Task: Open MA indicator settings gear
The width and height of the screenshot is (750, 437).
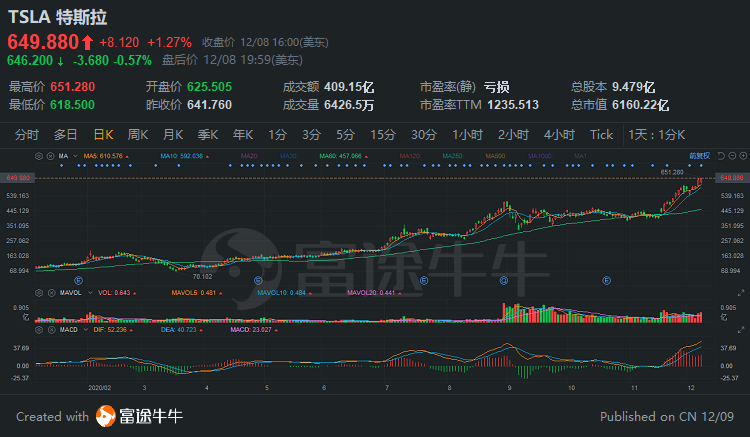Action: click(x=39, y=156)
